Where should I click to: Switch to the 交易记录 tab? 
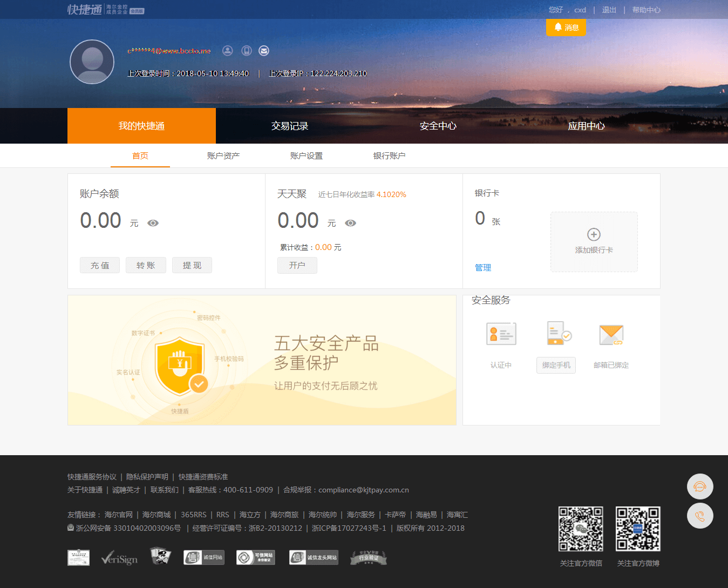pyautogui.click(x=290, y=126)
